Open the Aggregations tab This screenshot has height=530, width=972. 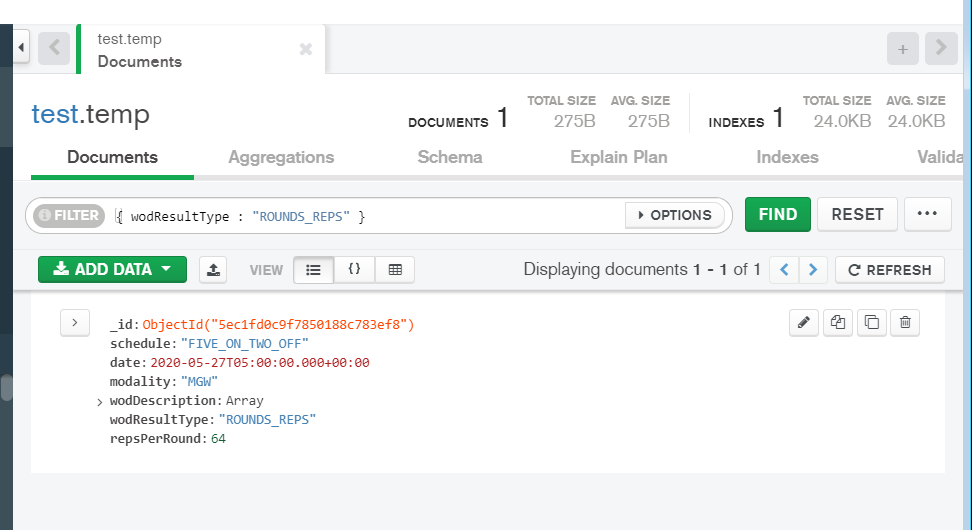click(x=281, y=157)
